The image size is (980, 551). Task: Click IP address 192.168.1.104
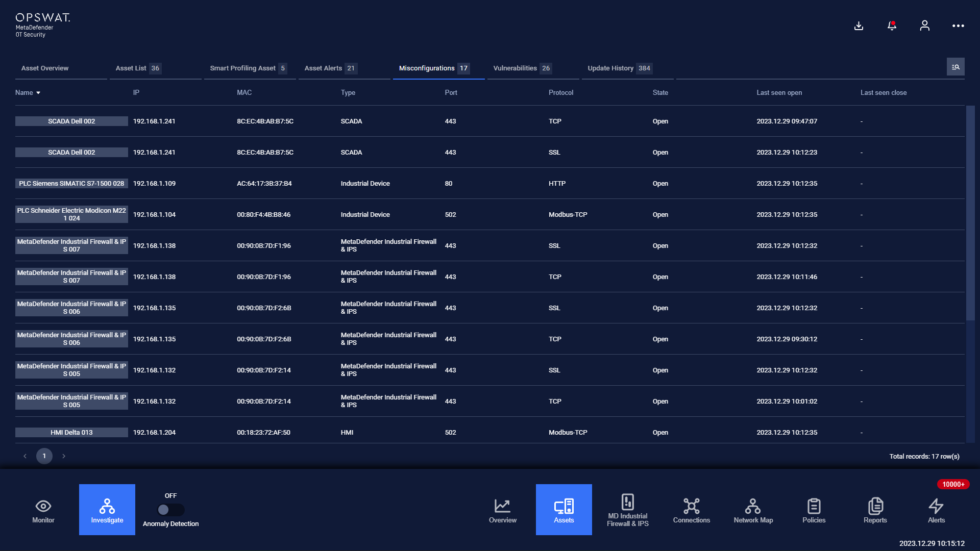pos(154,215)
